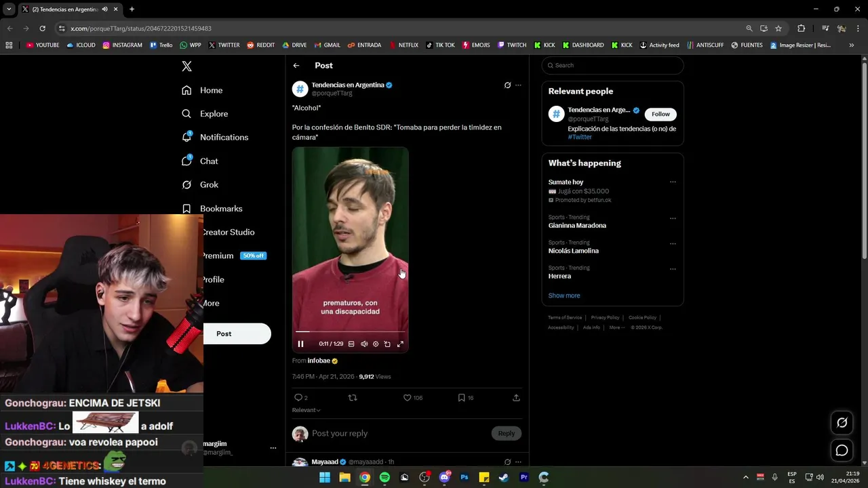Open infobae source link
This screenshot has width=868, height=488.
(x=319, y=361)
